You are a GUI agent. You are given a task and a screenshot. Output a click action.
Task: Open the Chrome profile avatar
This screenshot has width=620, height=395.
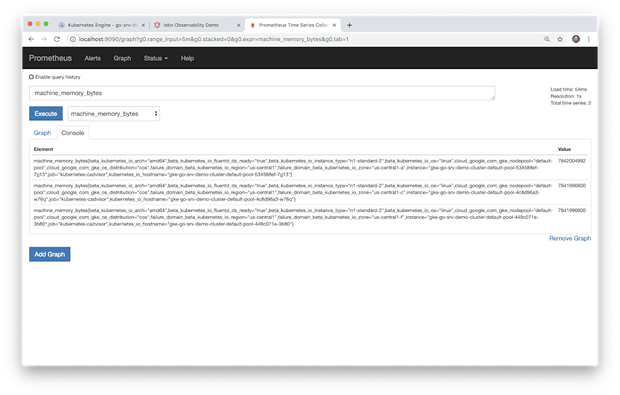[x=576, y=39]
